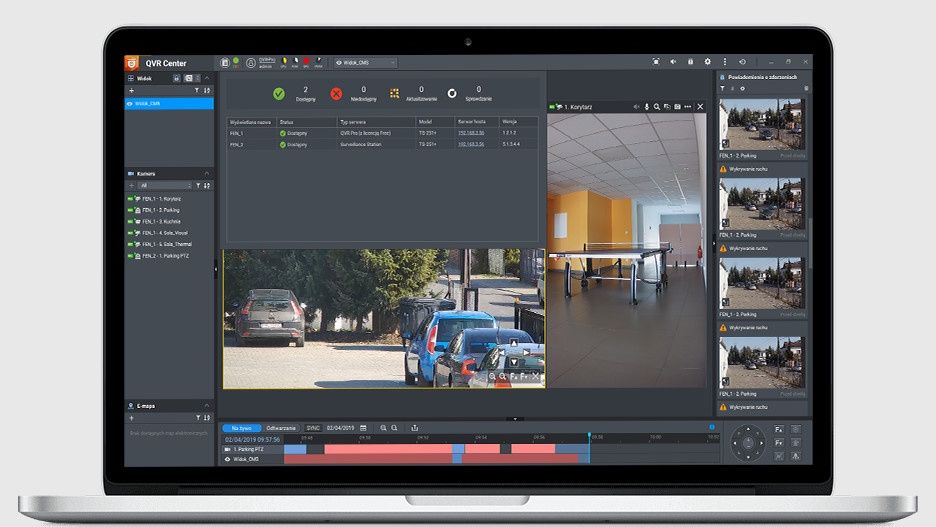Viewport: 936px width, 527px height.
Task: Sort table by Wyświetlana nazwa column header
Action: [250, 122]
